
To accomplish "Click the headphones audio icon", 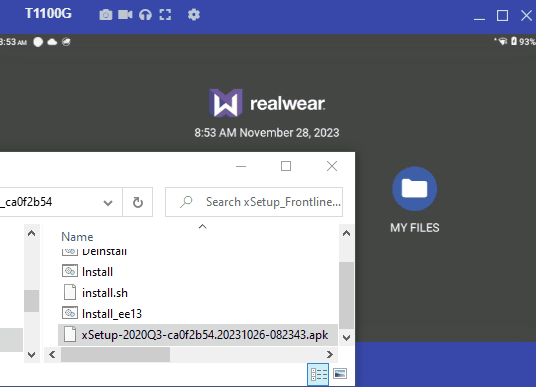I will point(145,15).
